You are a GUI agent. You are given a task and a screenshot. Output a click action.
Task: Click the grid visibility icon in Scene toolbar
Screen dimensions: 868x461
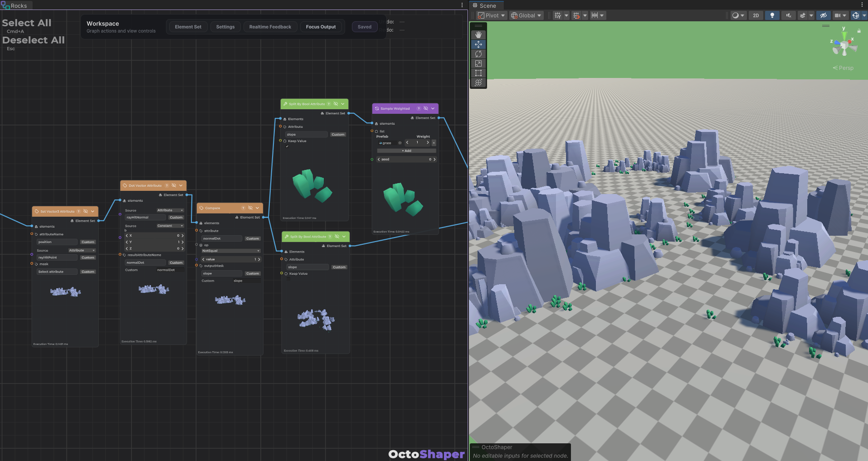(x=557, y=15)
